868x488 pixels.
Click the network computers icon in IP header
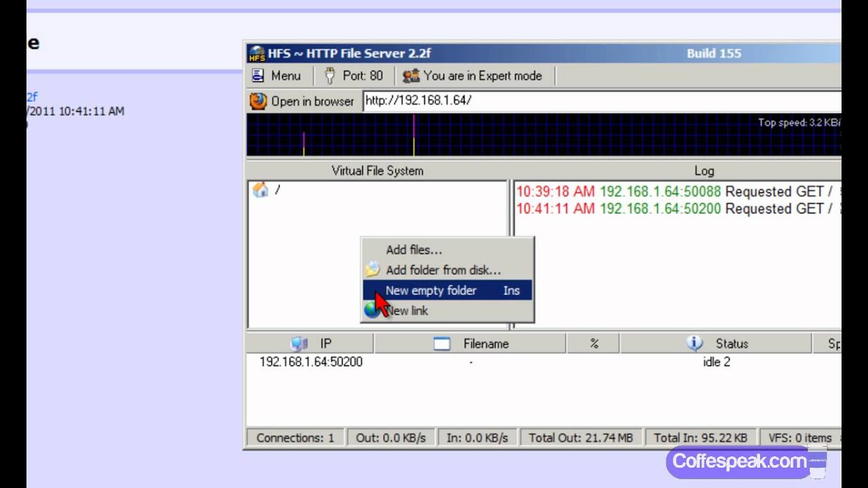click(x=299, y=344)
